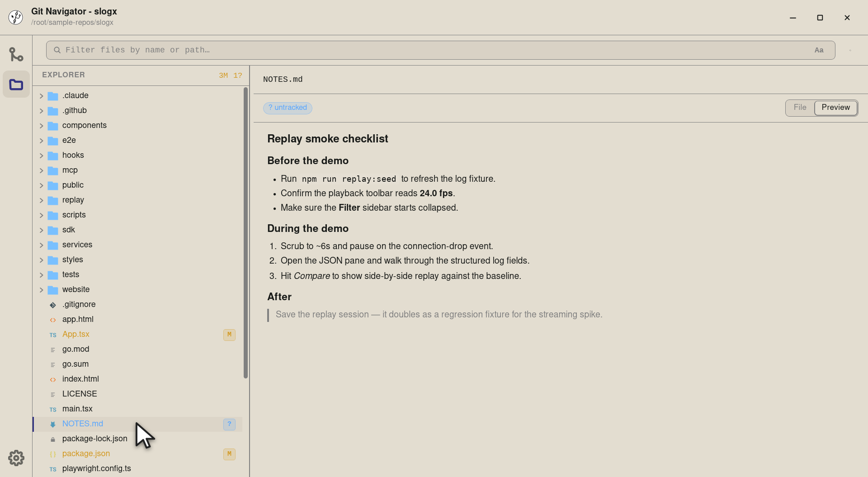Open go.mod file

point(75,349)
